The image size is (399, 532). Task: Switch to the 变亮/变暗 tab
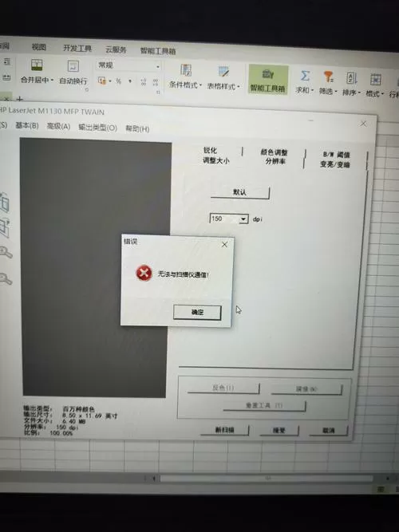(x=334, y=164)
